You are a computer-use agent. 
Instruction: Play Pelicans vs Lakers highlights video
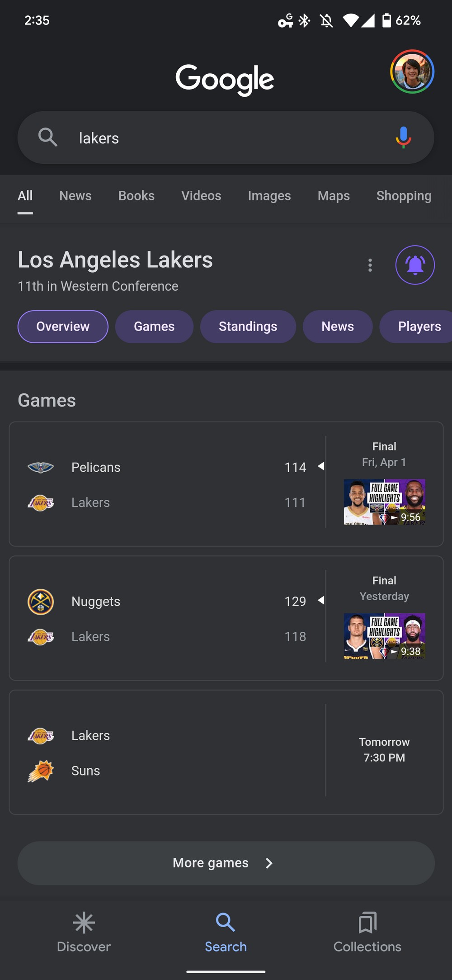coord(384,502)
